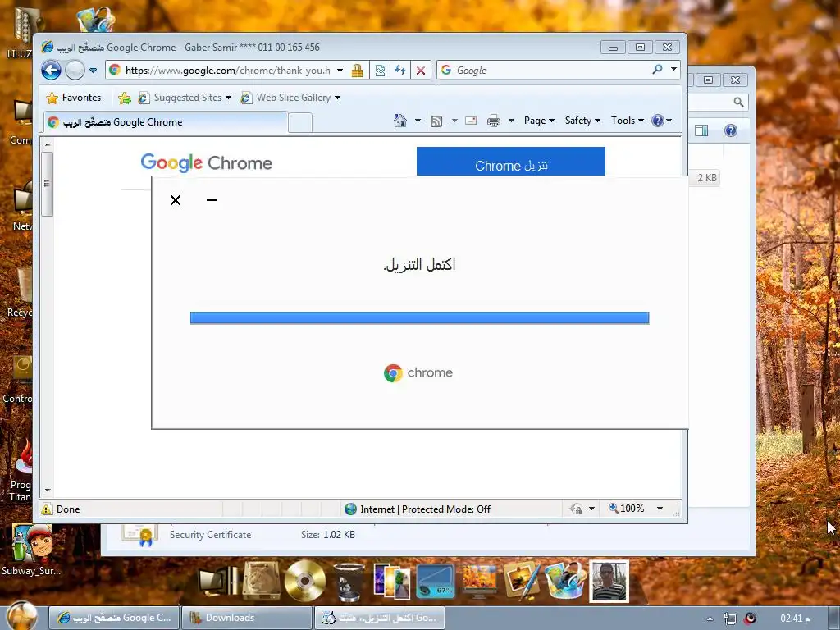The width and height of the screenshot is (840, 630).
Task: Click Internet Protected Mode status zone
Action: click(x=418, y=509)
